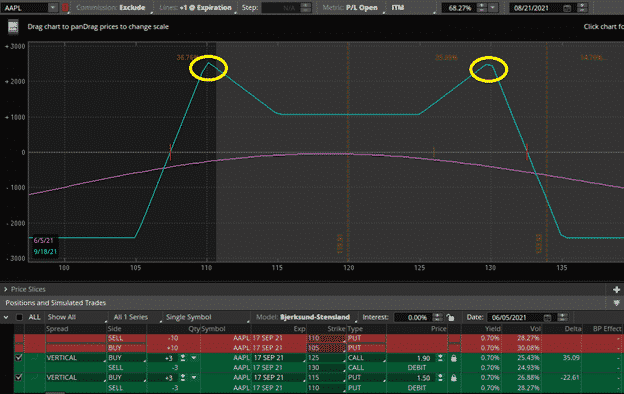
Task: Open quantity dropdown arrow on 125 CALL row
Action: [194, 358]
